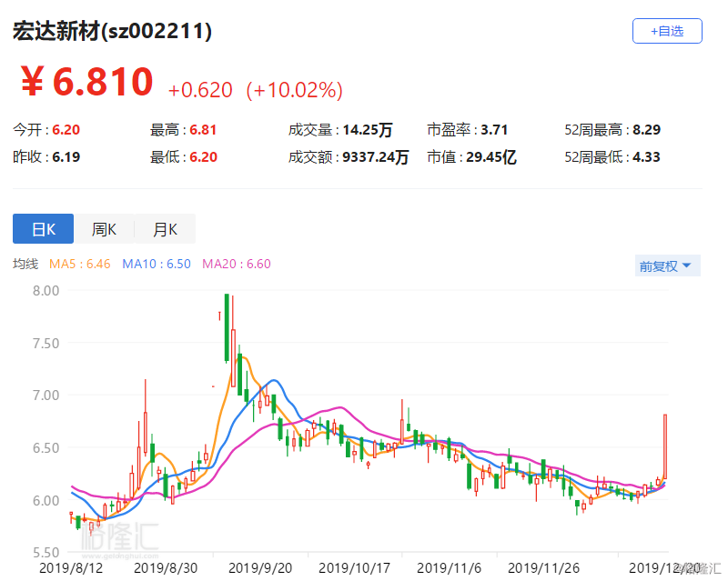Click the 52周最高 8.29 value
Screen dimensions: 728x581
coord(612,129)
